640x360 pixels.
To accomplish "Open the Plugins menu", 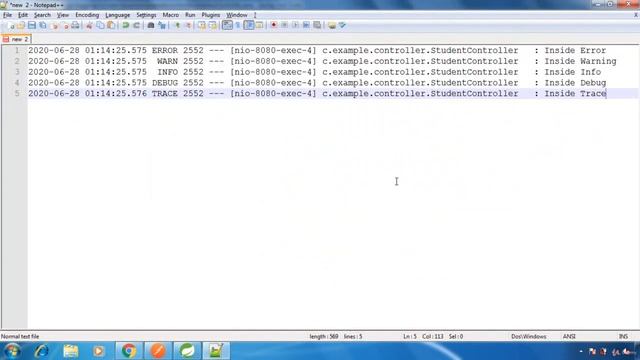I will click(x=211, y=15).
